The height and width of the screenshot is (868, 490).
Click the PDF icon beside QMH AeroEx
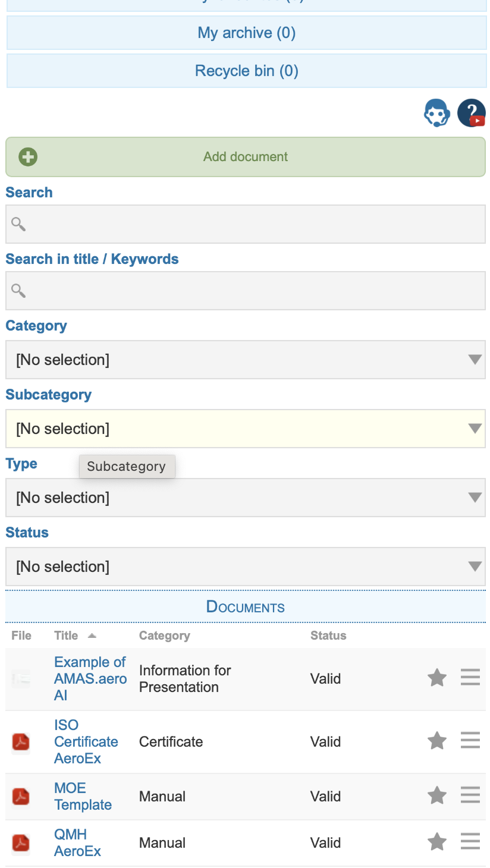(20, 842)
